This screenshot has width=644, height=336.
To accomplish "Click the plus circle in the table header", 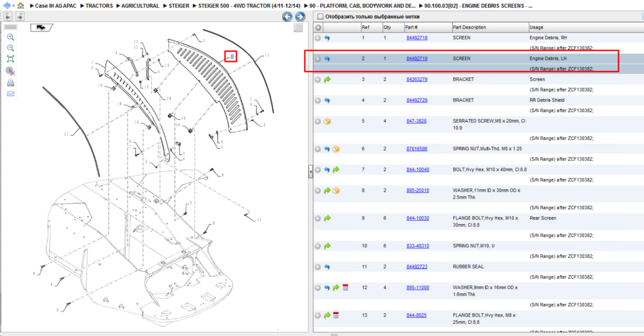I will (318, 28).
